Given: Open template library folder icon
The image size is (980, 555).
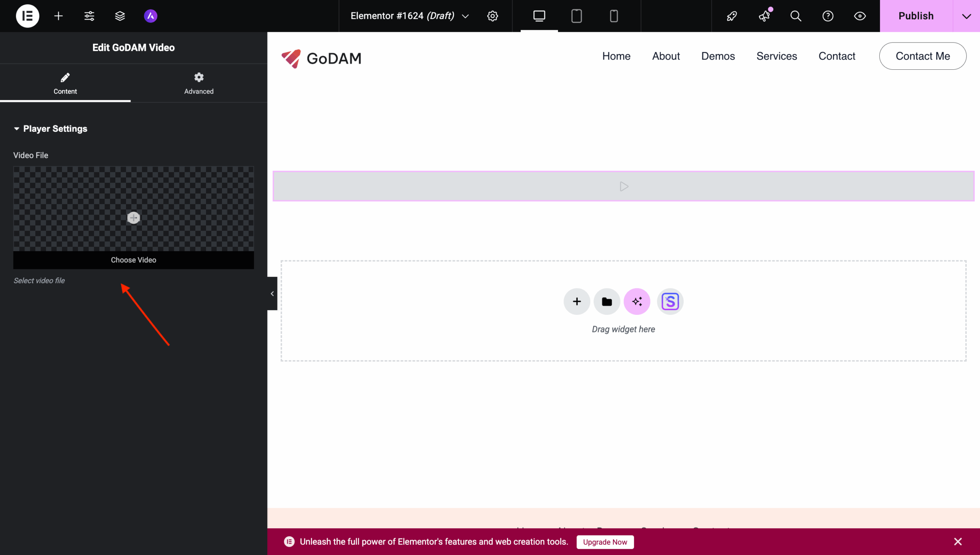Looking at the screenshot, I should [607, 302].
